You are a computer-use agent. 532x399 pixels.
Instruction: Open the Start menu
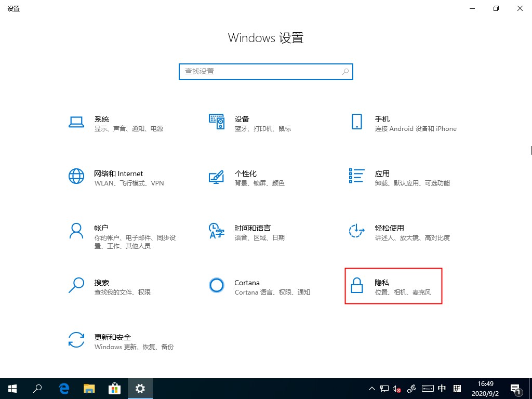12,388
